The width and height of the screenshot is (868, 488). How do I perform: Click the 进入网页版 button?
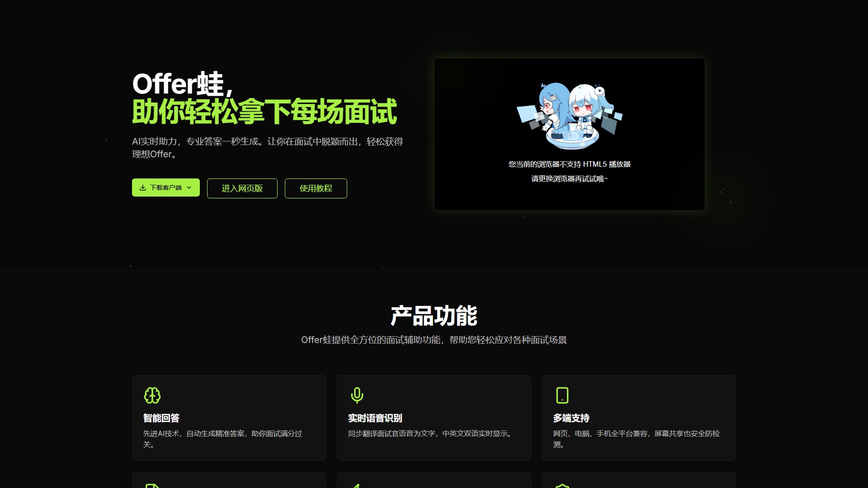pos(242,188)
